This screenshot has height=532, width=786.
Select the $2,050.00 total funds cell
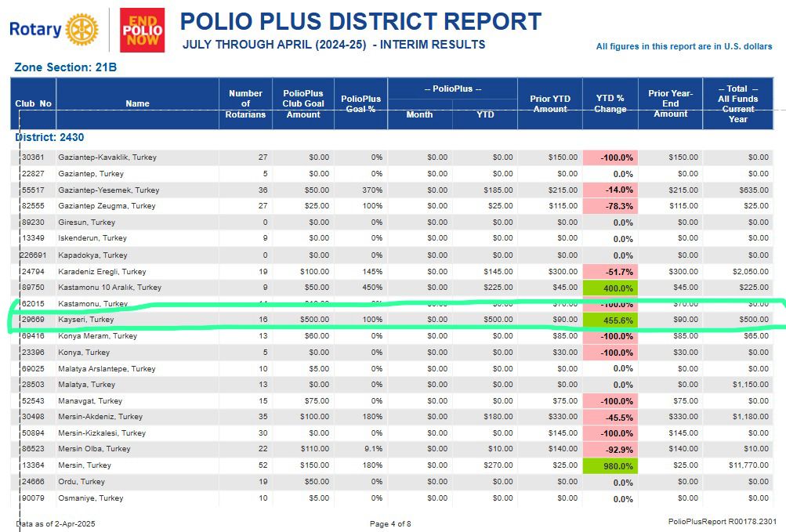(751, 272)
